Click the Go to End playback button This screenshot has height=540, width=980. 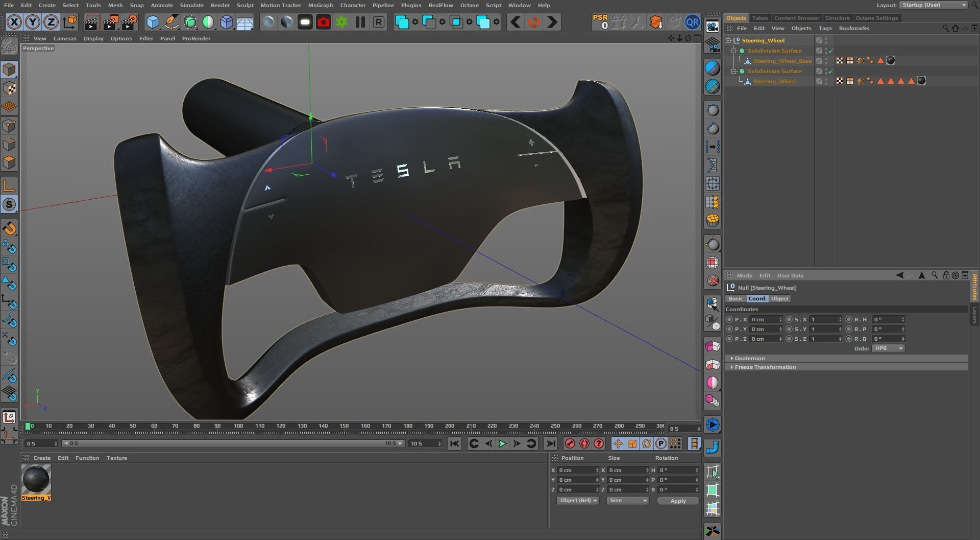click(x=550, y=443)
